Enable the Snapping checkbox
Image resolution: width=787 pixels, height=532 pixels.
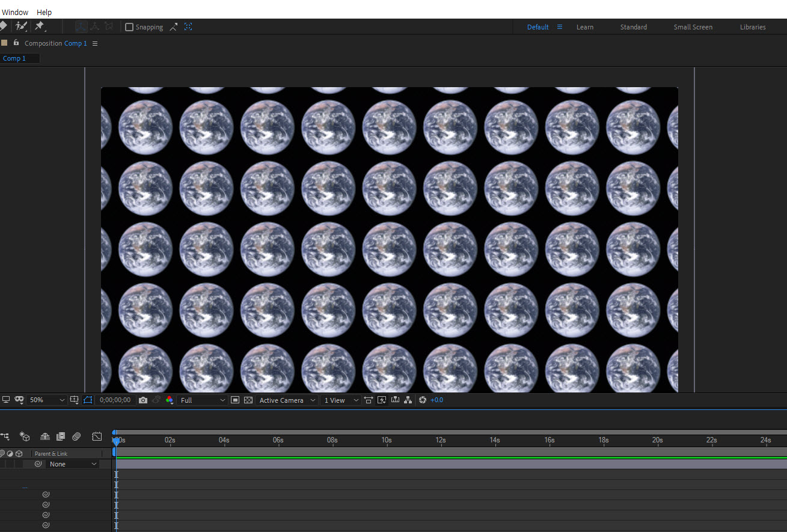[x=129, y=27]
